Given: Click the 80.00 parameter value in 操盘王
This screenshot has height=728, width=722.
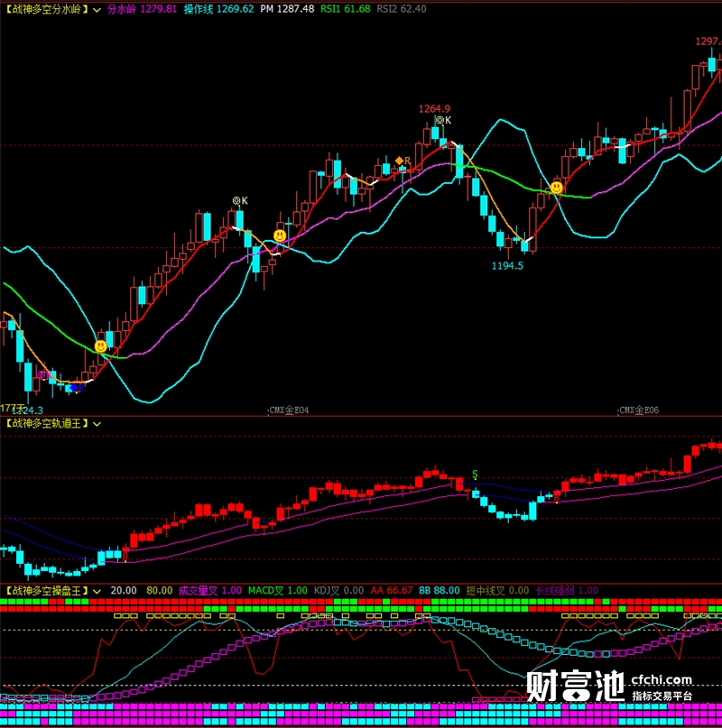Looking at the screenshot, I should tap(160, 591).
